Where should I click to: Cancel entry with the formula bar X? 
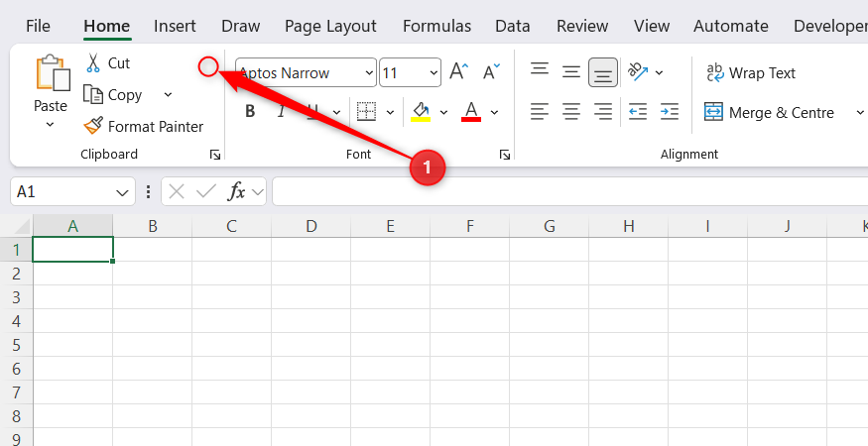176,192
